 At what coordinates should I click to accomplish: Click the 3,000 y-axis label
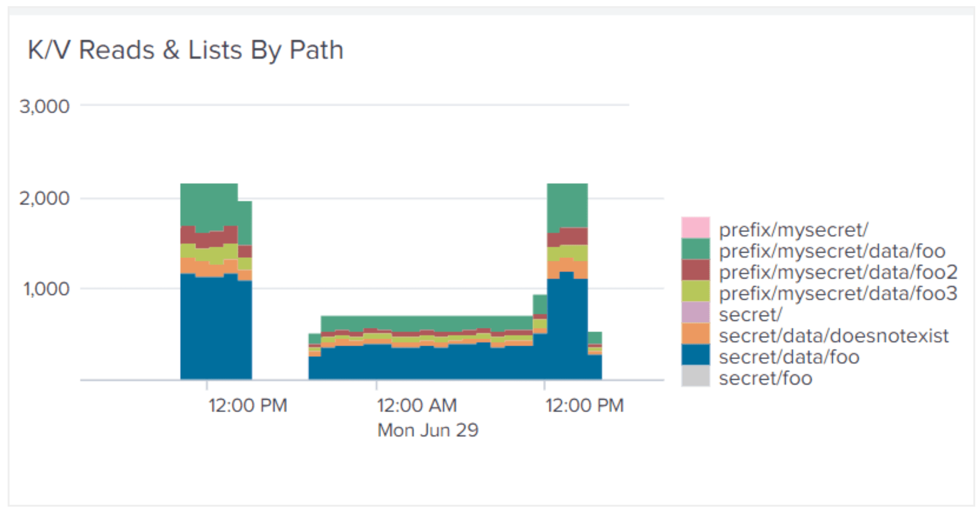tap(44, 106)
